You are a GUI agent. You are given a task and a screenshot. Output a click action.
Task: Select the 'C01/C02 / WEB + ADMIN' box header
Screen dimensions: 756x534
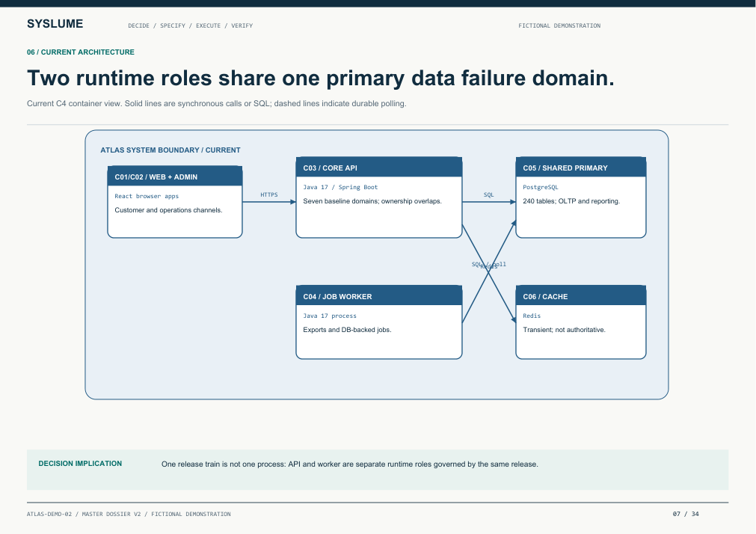(x=174, y=177)
